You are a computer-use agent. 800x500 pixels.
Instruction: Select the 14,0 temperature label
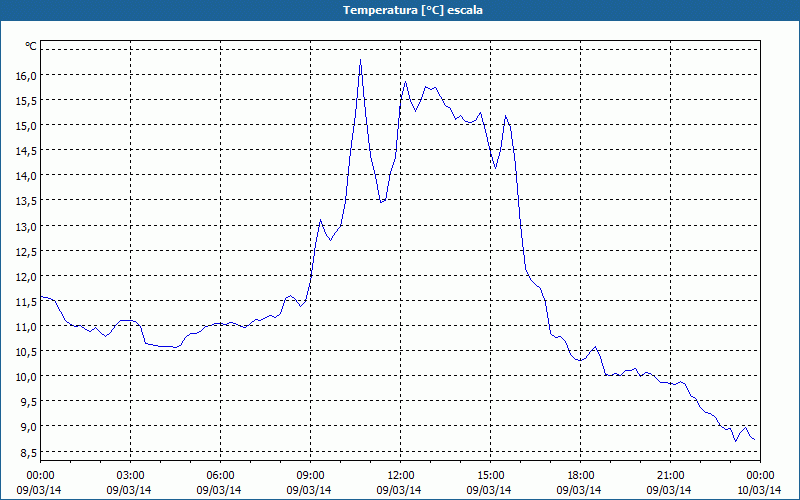(27, 176)
